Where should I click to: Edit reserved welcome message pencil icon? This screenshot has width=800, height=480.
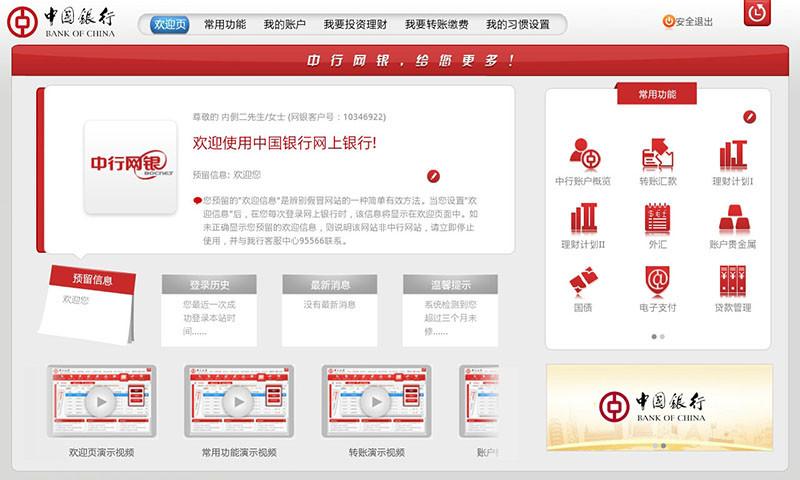click(x=433, y=176)
